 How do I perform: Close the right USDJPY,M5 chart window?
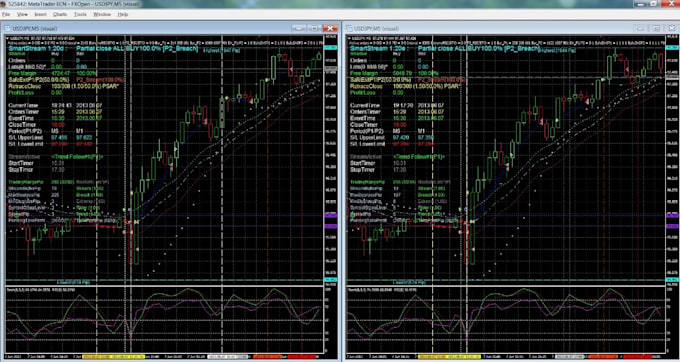pos(672,28)
